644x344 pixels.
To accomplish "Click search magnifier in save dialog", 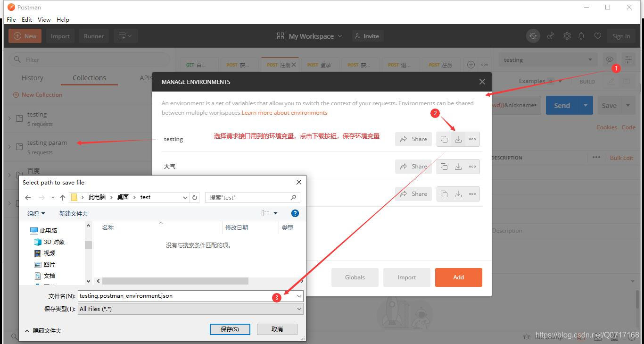I will [x=293, y=198].
